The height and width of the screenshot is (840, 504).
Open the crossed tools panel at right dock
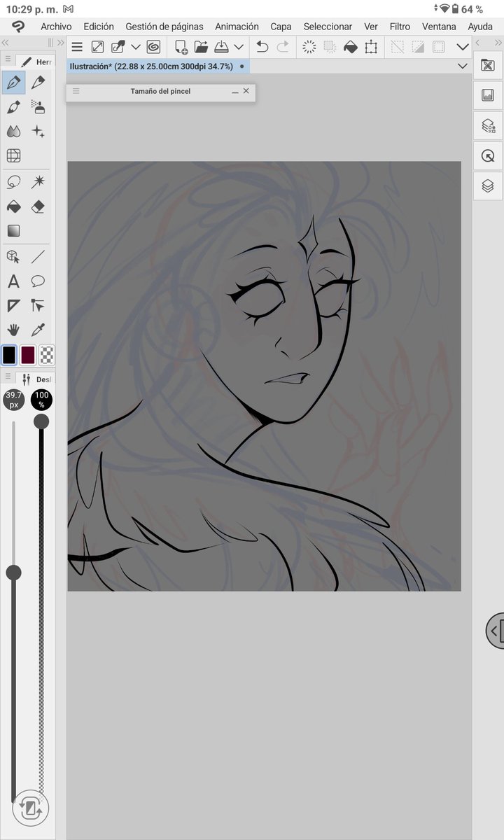488,66
